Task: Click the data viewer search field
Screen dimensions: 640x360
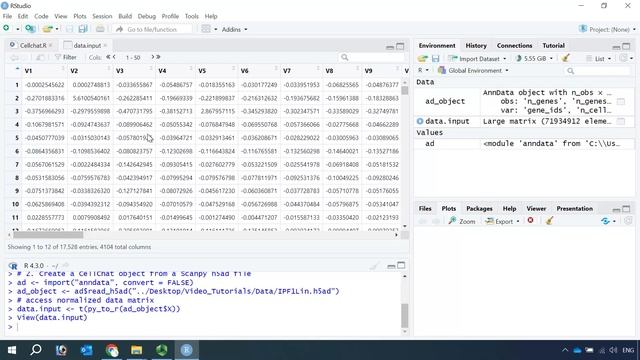Action: (x=371, y=57)
